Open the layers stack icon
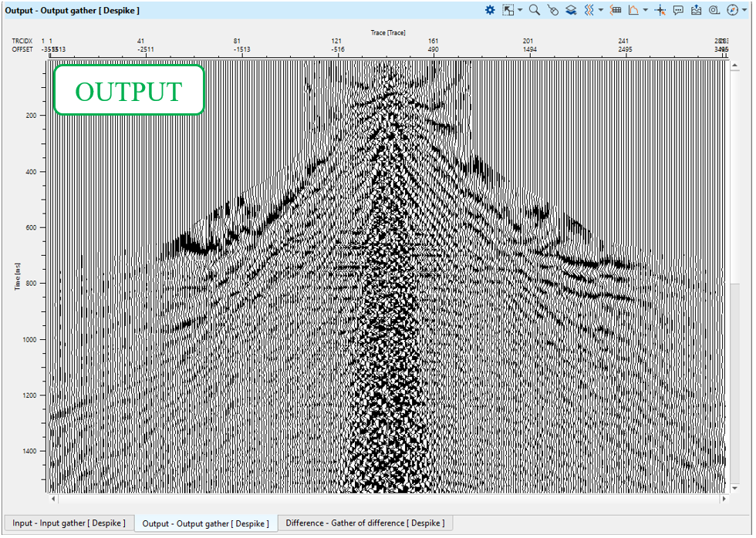The width and height of the screenshot is (756, 538). pos(571,10)
